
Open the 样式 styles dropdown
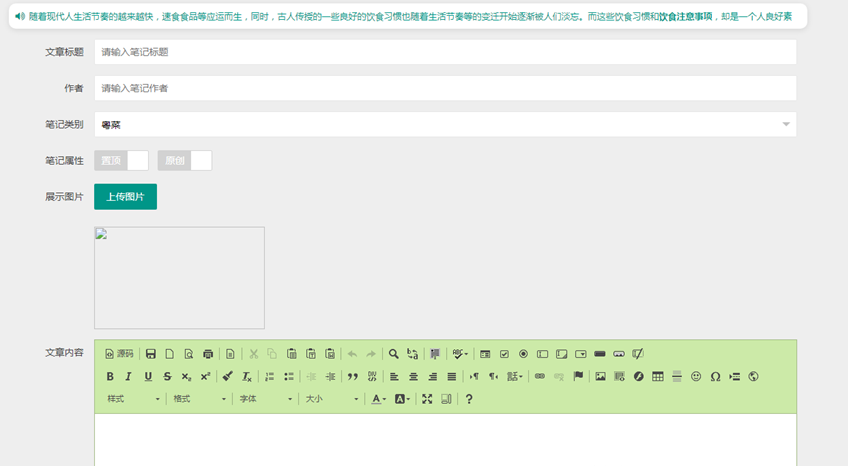coord(133,399)
